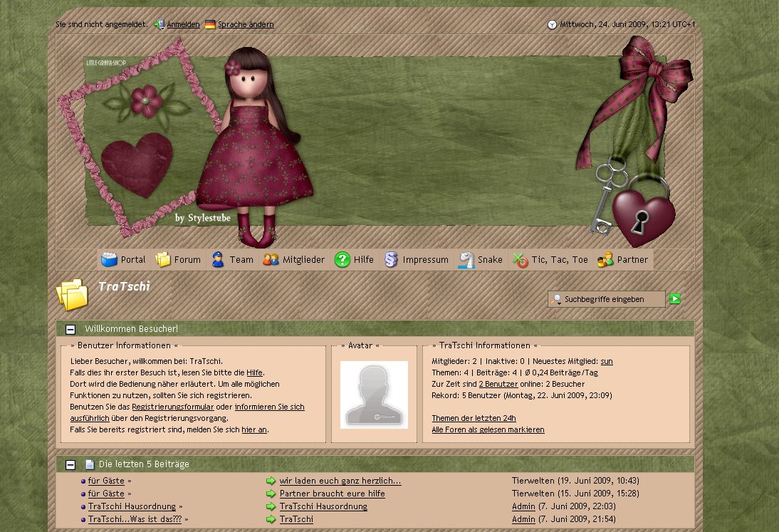Click the default avatar image
779x532 pixels.
(374, 395)
